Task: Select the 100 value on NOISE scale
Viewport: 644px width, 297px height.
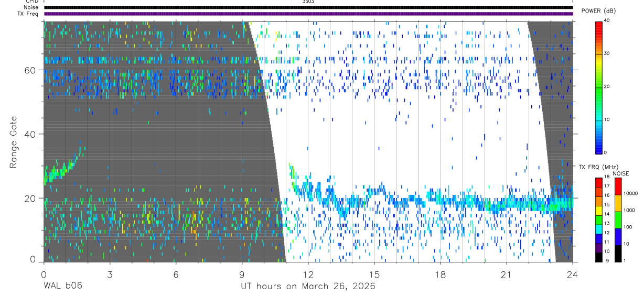Action: coord(627,227)
